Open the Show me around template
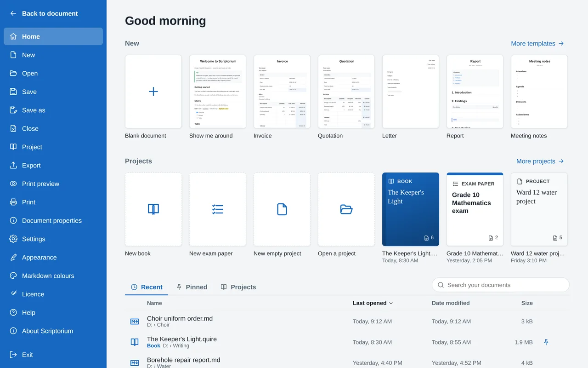The image size is (588, 368). pos(218,92)
